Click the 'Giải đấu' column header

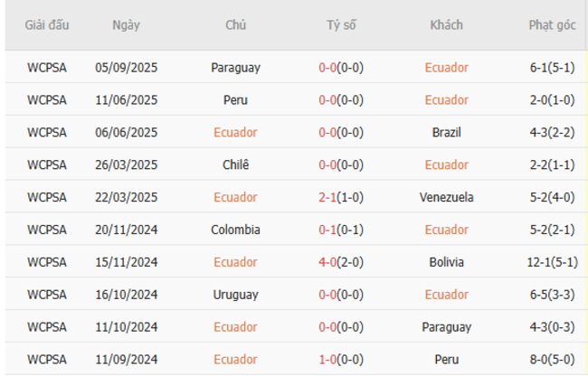pyautogui.click(x=47, y=25)
